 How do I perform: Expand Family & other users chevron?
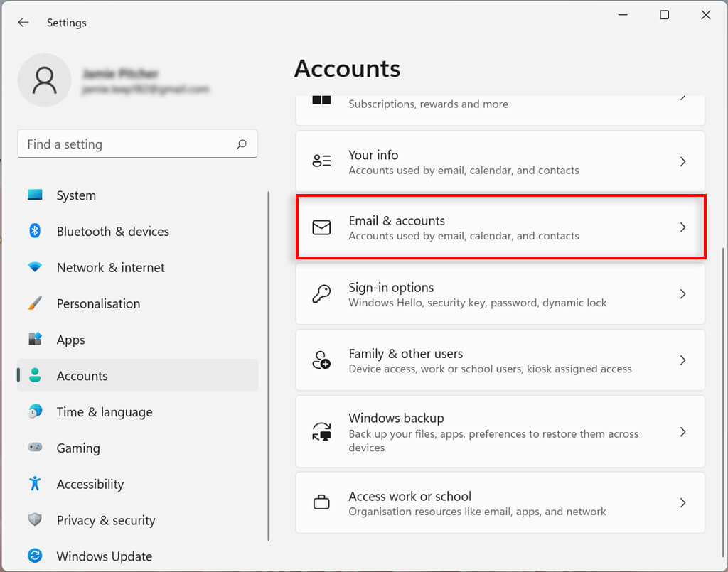pos(682,360)
